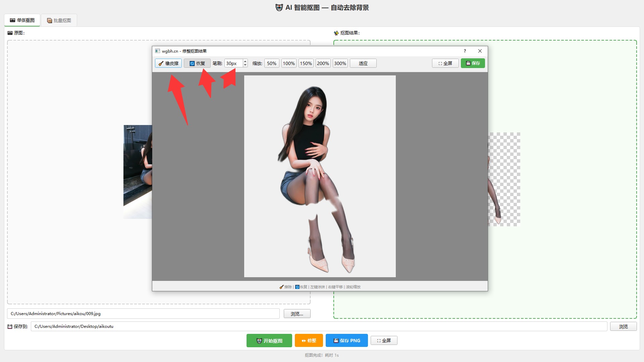The height and width of the screenshot is (362, 644).
Task: Click the 保存到 output folder path field
Action: coord(319,326)
